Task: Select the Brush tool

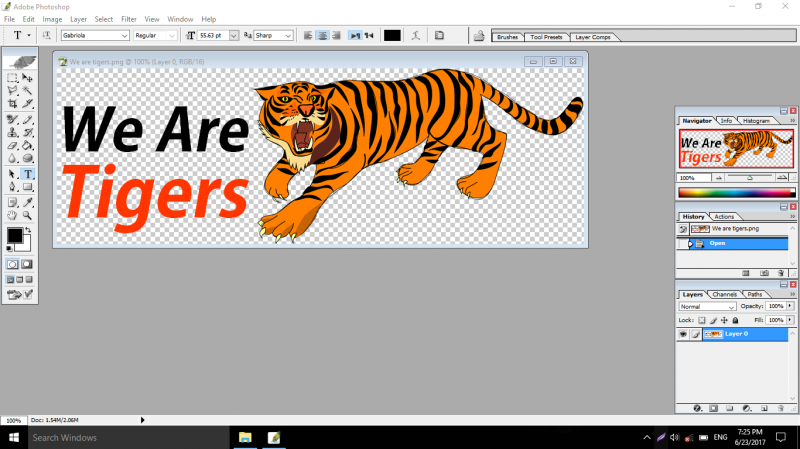Action: pos(28,120)
